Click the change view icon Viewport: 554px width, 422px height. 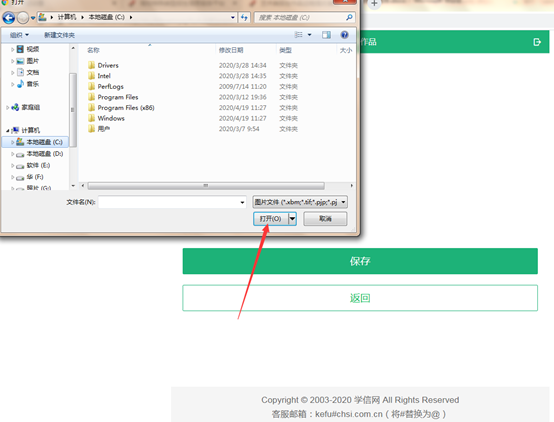(299, 35)
